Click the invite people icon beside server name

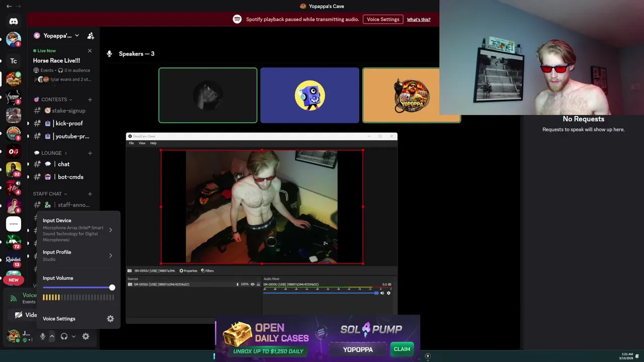[x=91, y=36]
